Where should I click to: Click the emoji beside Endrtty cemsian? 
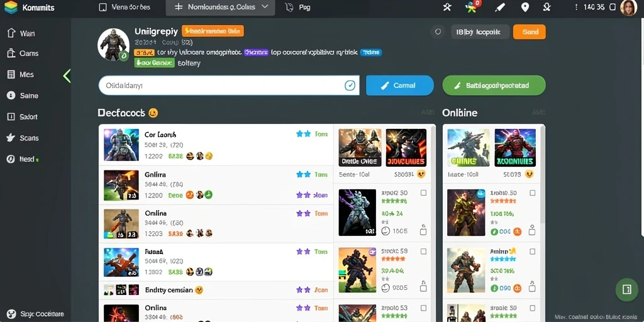coord(199,290)
